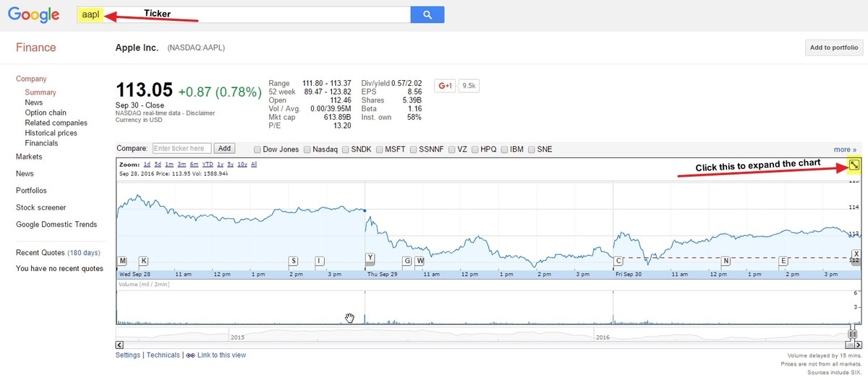Open the E news flag on chart
Viewport: 868px width, 380px height.
pos(783,260)
